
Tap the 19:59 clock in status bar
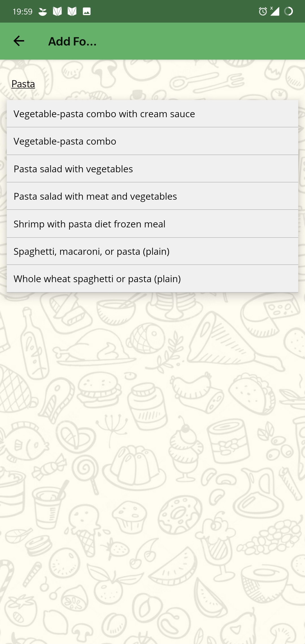[23, 12]
